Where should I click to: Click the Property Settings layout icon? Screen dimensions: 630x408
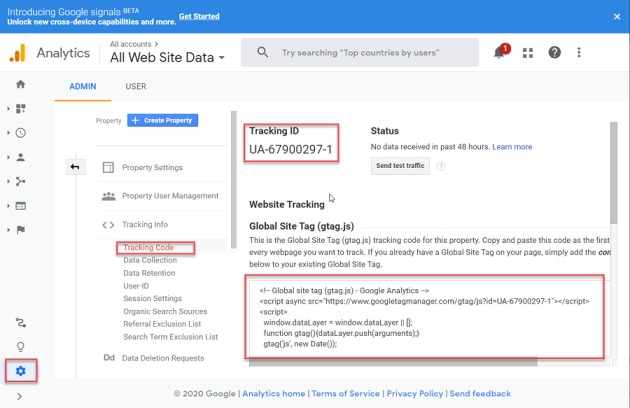108,167
